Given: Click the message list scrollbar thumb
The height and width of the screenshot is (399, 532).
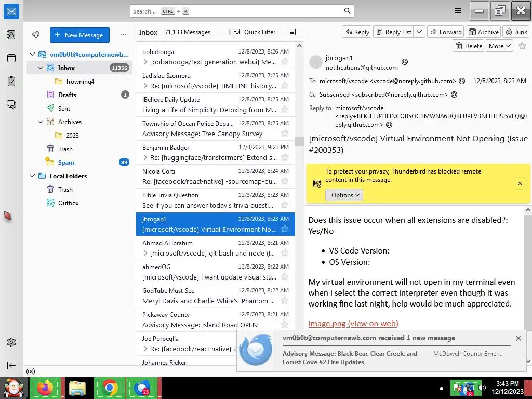Looking at the screenshot, I should coord(299,141).
